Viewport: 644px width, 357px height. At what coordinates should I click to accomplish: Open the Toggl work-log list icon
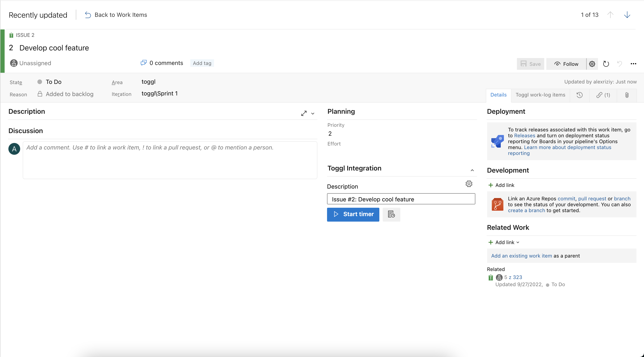click(x=391, y=214)
